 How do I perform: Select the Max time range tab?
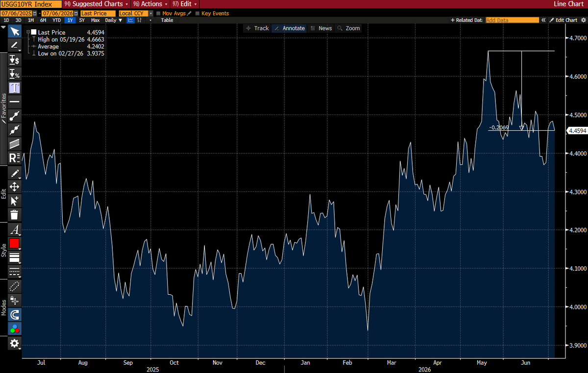pos(96,20)
